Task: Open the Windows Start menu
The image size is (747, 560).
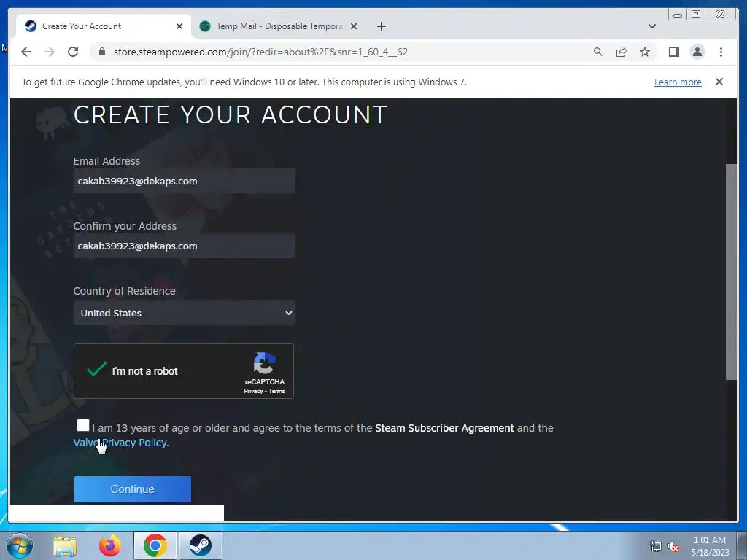Action: coord(20,545)
